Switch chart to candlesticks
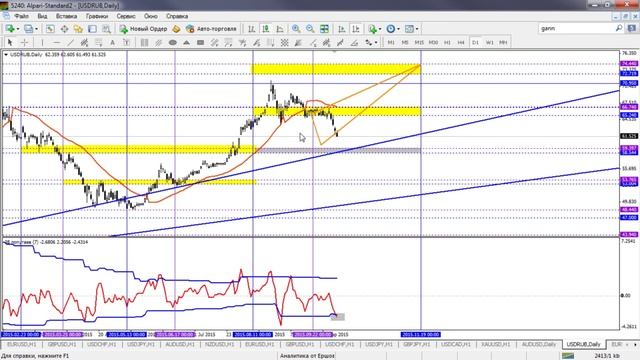 (266, 29)
